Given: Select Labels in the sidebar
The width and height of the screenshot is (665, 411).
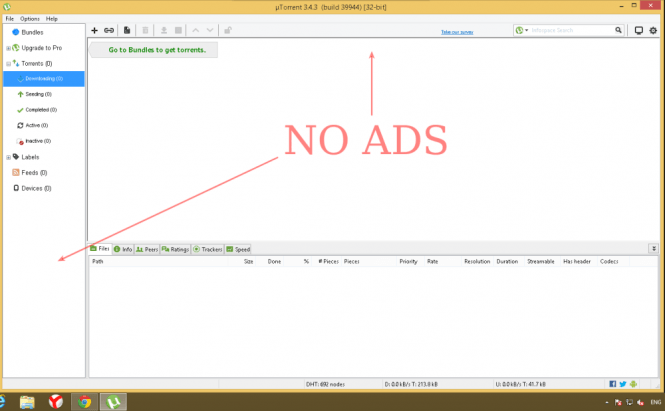Looking at the screenshot, I should point(30,157).
